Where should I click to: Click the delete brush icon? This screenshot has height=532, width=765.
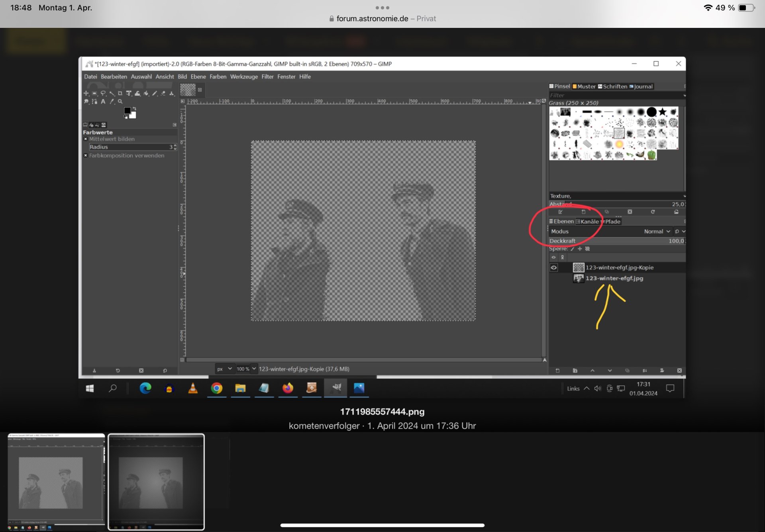630,212
